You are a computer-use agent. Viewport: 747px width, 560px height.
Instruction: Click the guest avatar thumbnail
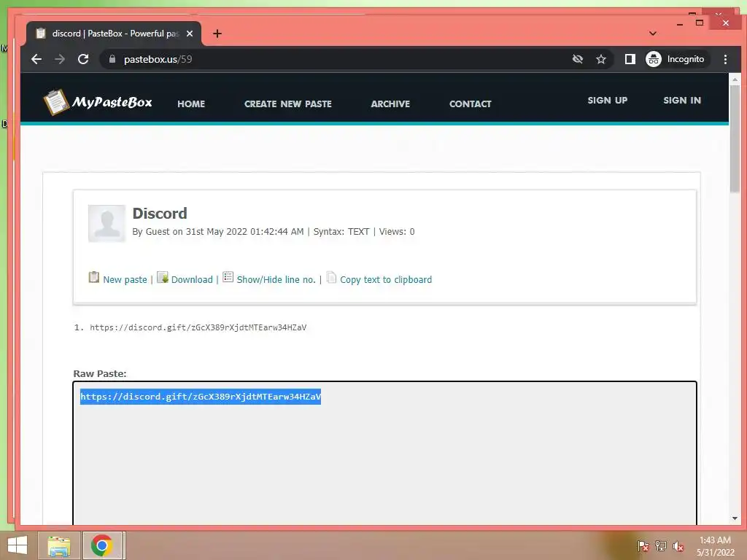click(x=107, y=223)
